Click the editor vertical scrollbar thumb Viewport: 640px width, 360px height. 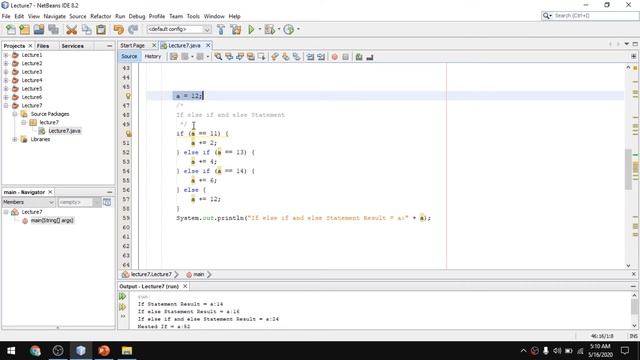(628, 170)
